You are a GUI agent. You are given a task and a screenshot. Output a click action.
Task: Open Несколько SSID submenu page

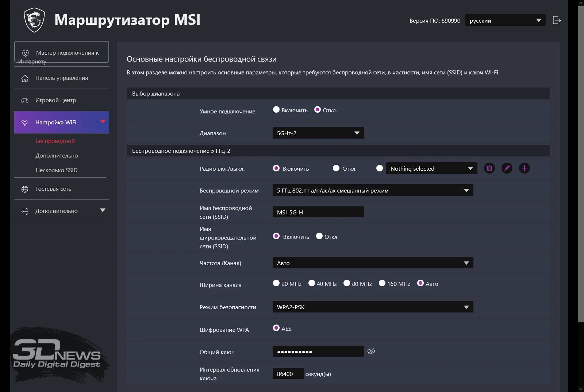point(57,170)
